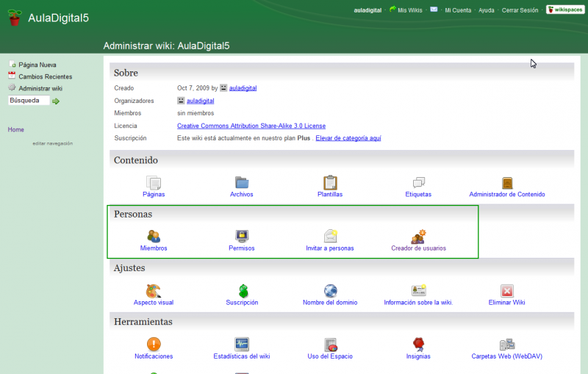Open the Permisos lock monitor icon

242,236
